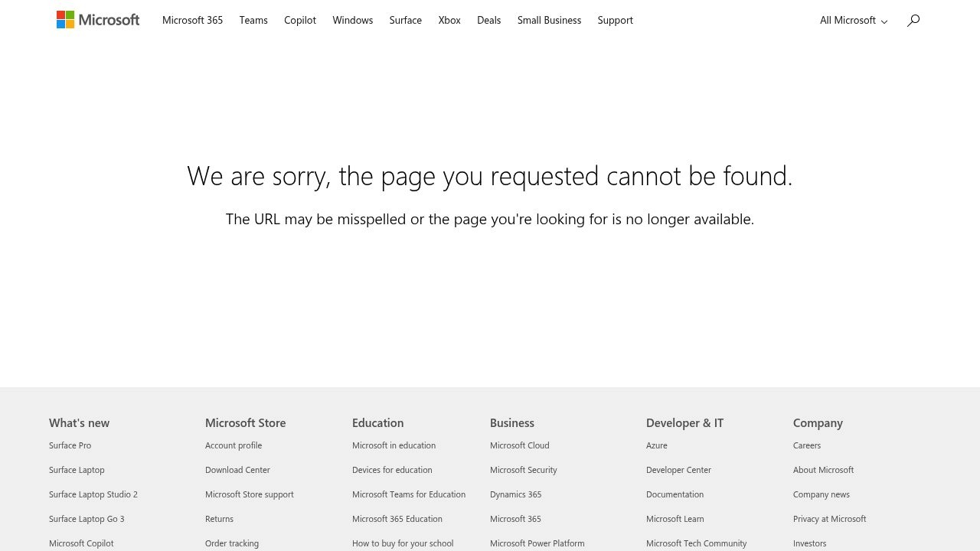Click the 'Company' footer heading
The width and height of the screenshot is (980, 551).
818,422
